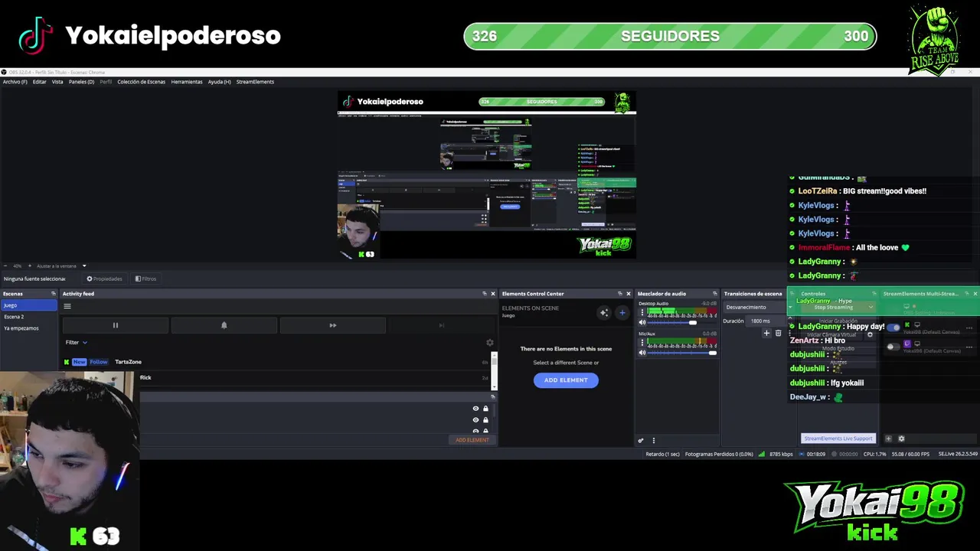Expand the Filter dropdown in Activity feed
Viewport: 980px width, 551px height.
point(77,342)
